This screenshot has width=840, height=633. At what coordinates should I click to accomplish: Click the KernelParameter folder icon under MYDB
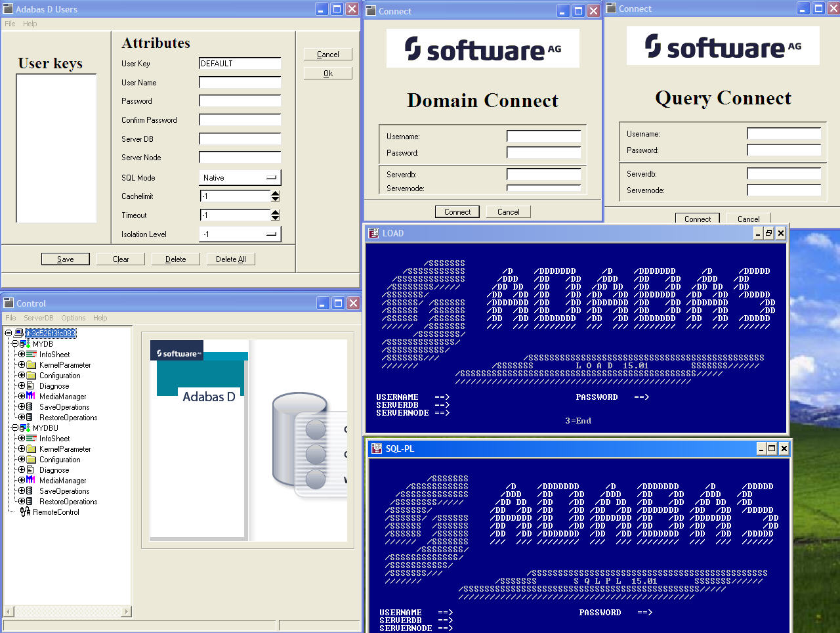pyautogui.click(x=31, y=365)
